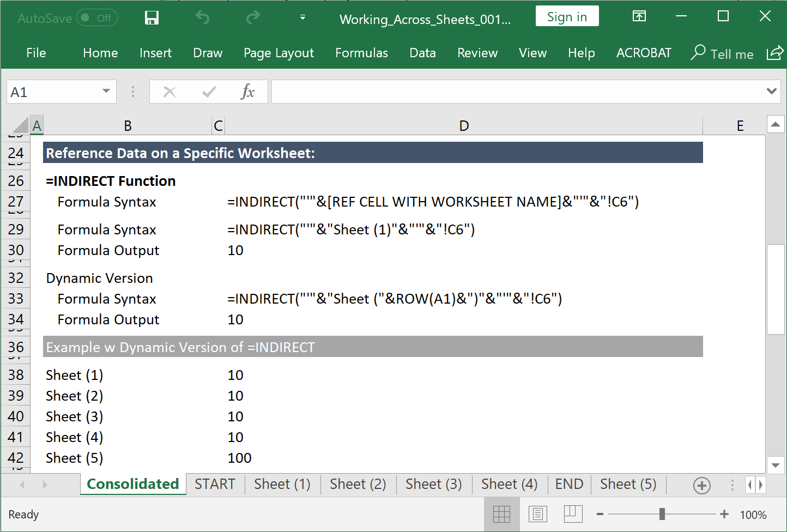Open the Draw ribbon tab

(x=208, y=53)
